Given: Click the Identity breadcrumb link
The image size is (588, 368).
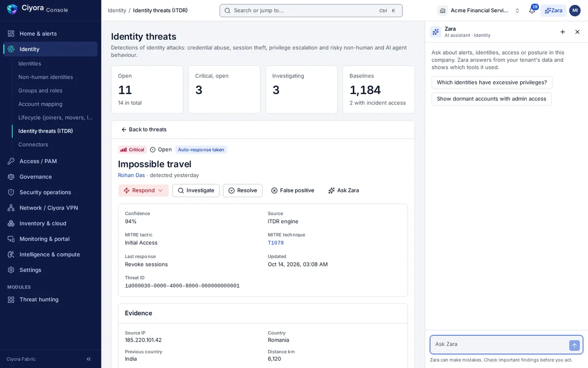Looking at the screenshot, I should click(117, 10).
